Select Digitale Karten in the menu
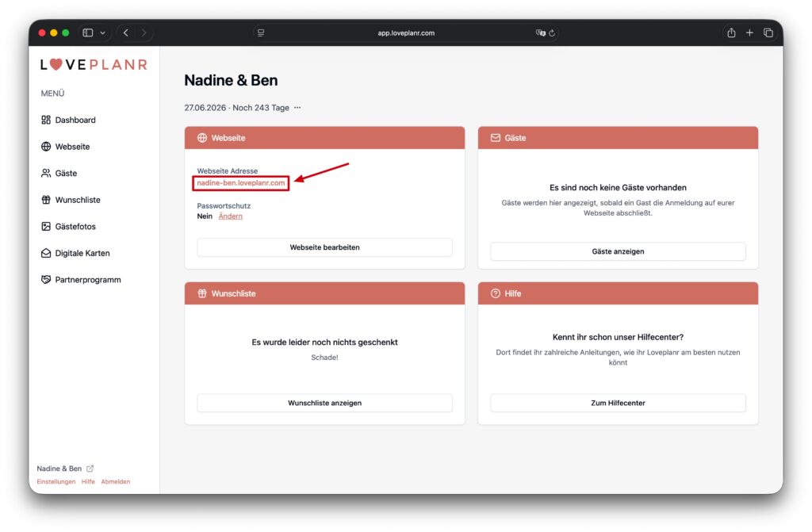 click(x=82, y=254)
